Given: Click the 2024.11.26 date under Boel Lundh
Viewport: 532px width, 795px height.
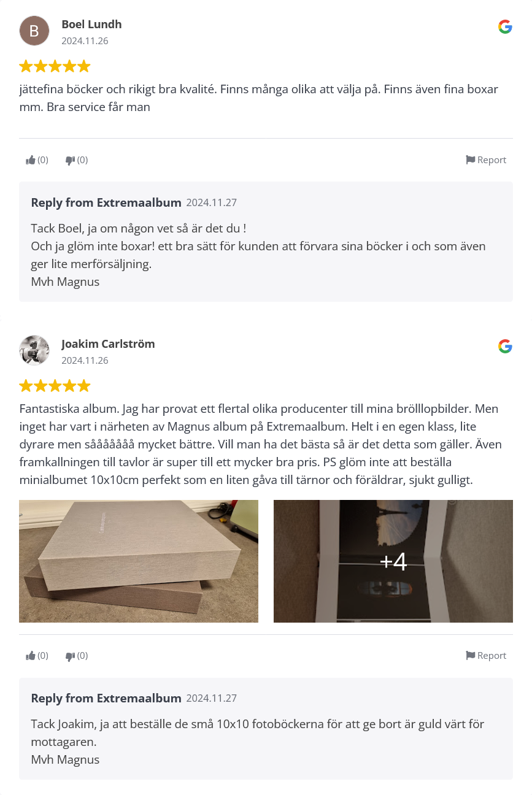Looking at the screenshot, I should click(x=85, y=41).
